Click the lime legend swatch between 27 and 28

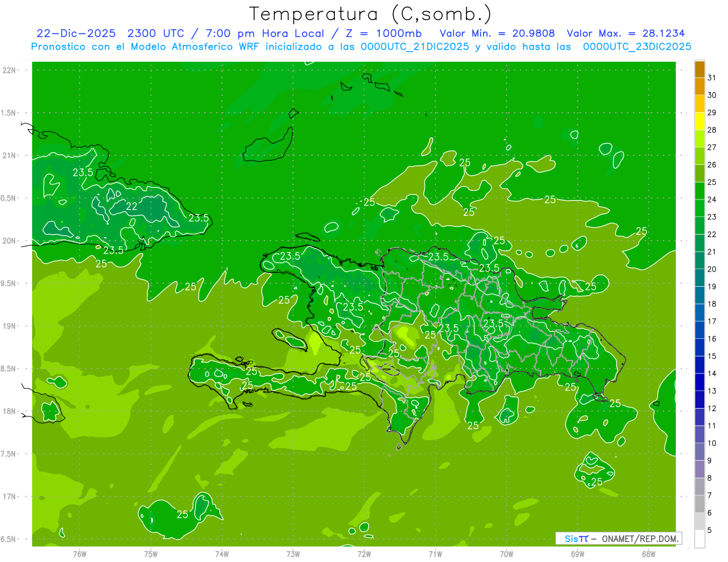pos(699,139)
